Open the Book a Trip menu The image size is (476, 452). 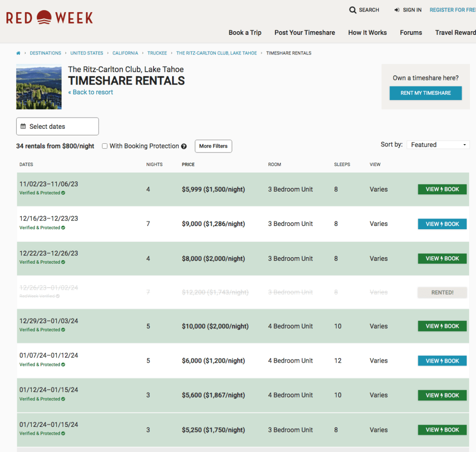[245, 33]
